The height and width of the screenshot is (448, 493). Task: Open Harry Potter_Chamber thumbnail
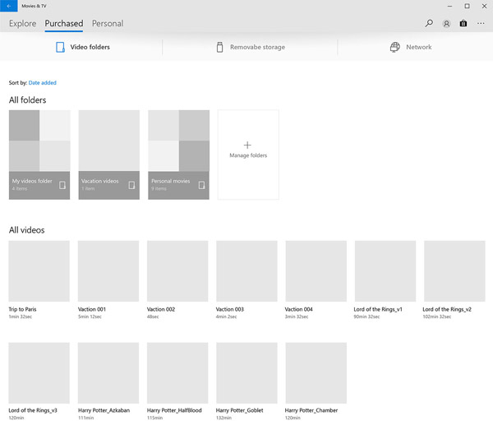[x=316, y=373]
